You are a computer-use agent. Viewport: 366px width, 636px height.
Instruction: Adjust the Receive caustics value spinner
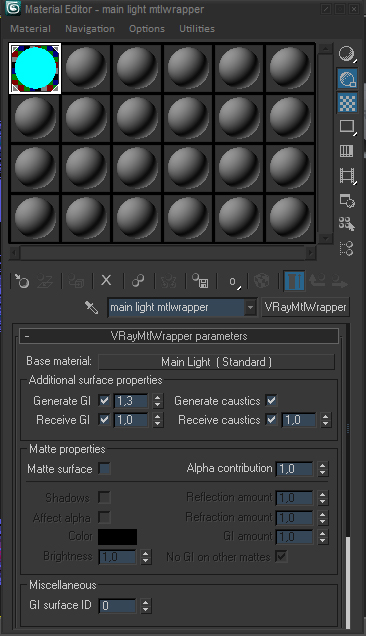tap(325, 420)
